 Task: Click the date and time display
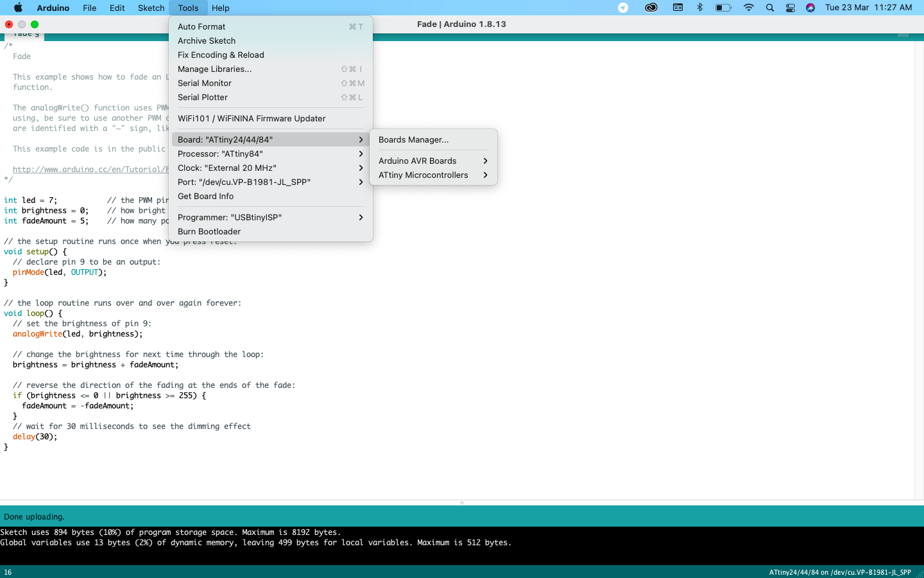click(x=869, y=8)
